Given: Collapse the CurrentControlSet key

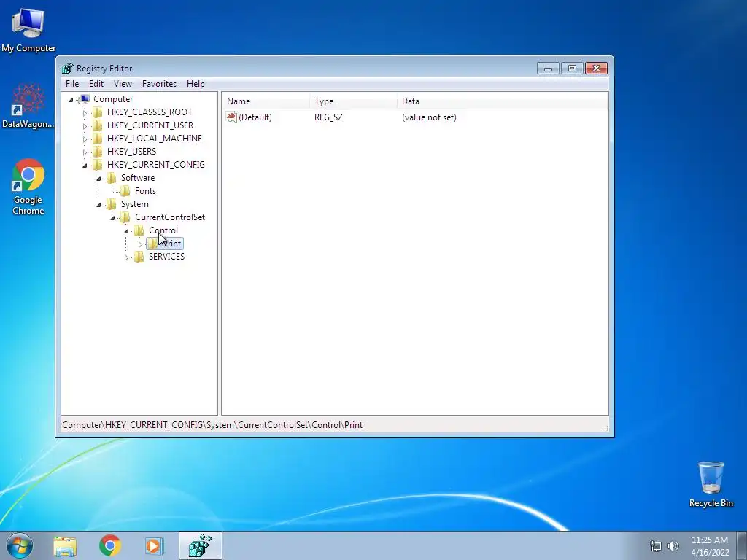Looking at the screenshot, I should [112, 218].
